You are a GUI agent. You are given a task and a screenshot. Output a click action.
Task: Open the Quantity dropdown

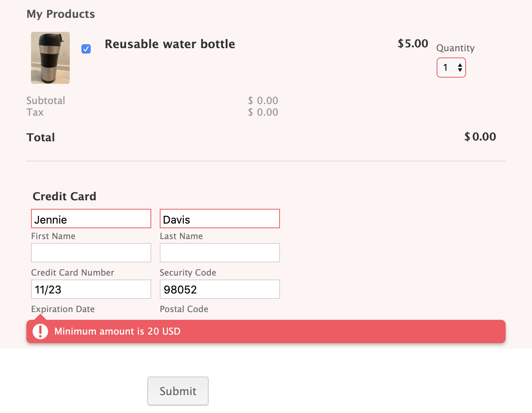pyautogui.click(x=451, y=68)
